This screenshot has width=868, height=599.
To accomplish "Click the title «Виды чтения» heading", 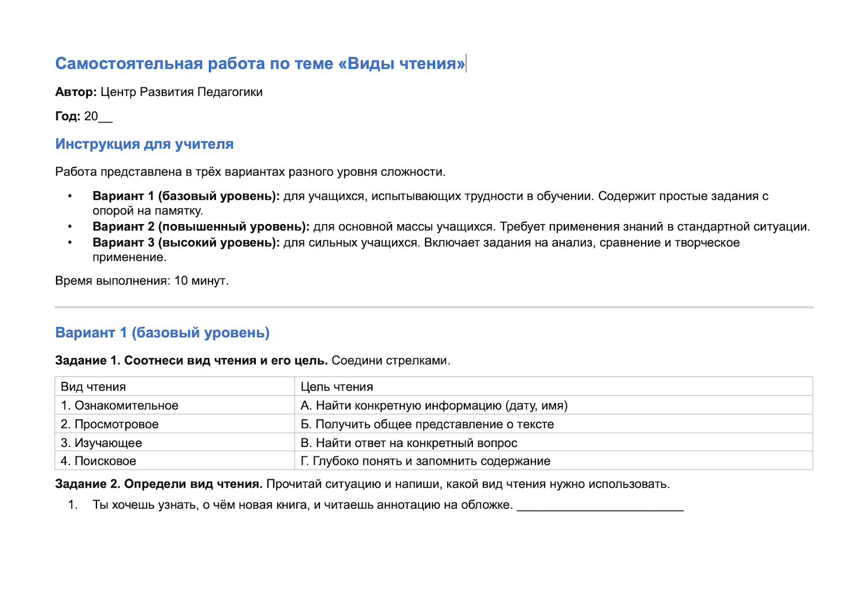I will (x=260, y=64).
